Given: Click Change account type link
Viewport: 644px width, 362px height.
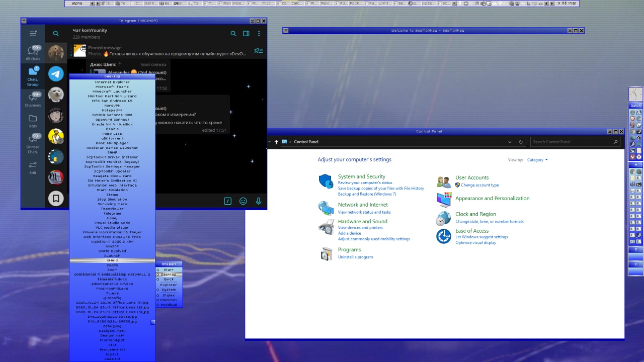Looking at the screenshot, I should (x=479, y=185).
